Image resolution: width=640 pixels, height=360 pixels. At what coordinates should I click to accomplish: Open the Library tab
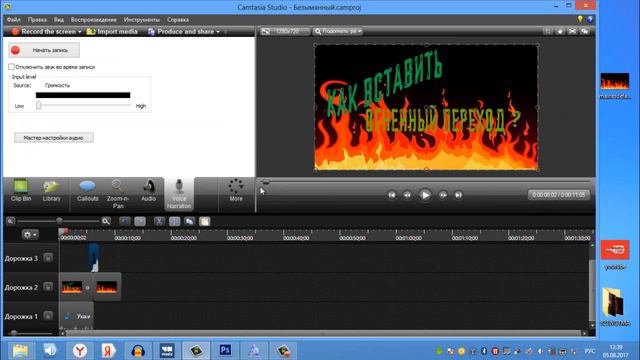[51, 191]
